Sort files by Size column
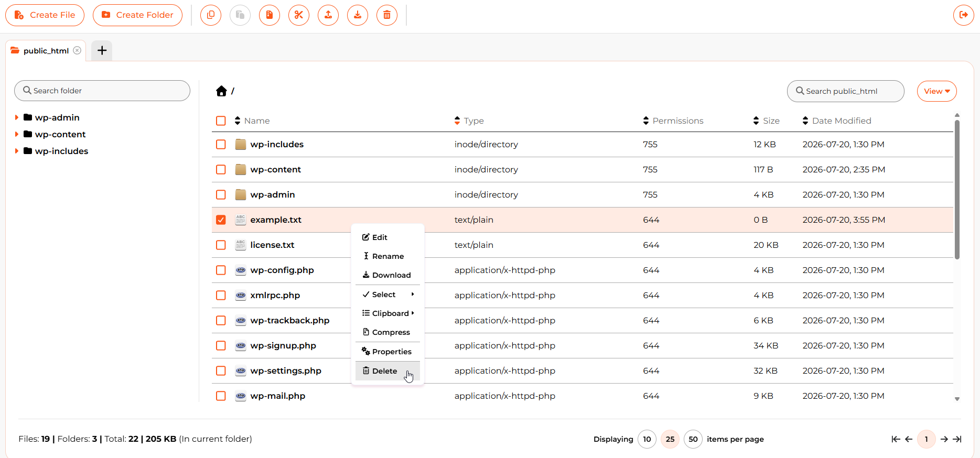The height and width of the screenshot is (458, 980). pyautogui.click(x=766, y=121)
